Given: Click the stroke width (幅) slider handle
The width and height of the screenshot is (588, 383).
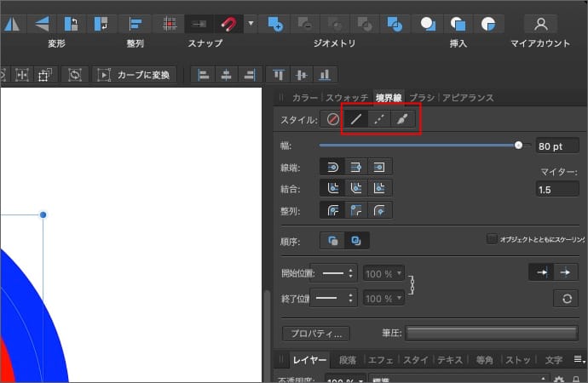Looking at the screenshot, I should [x=519, y=146].
